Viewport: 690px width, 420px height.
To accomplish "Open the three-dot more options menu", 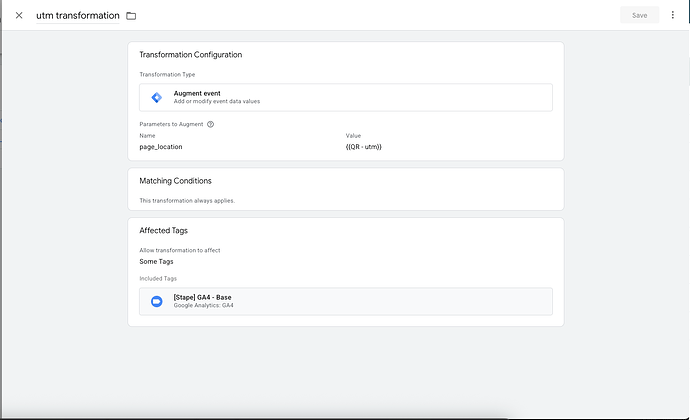I will pyautogui.click(x=672, y=15).
